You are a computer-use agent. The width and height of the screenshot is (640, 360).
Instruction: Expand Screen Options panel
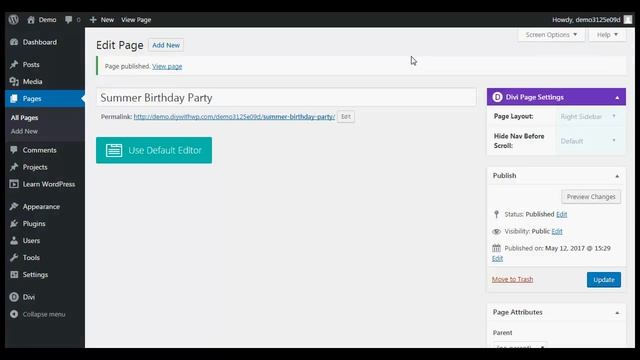(x=551, y=35)
